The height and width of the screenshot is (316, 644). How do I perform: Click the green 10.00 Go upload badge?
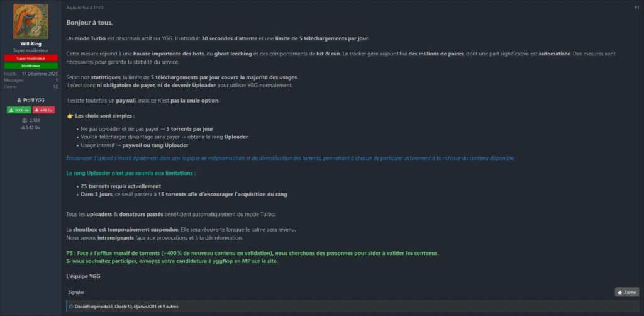coord(18,110)
